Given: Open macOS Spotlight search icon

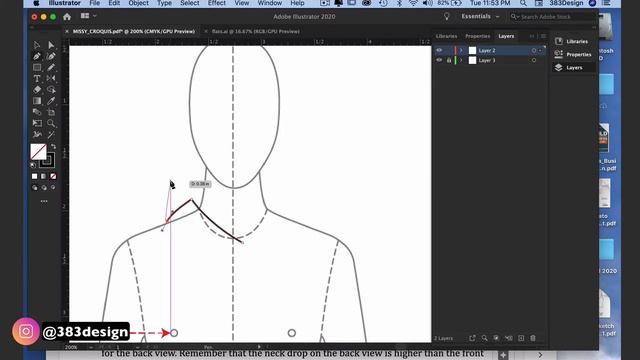Looking at the screenshot, I should [523, 3].
